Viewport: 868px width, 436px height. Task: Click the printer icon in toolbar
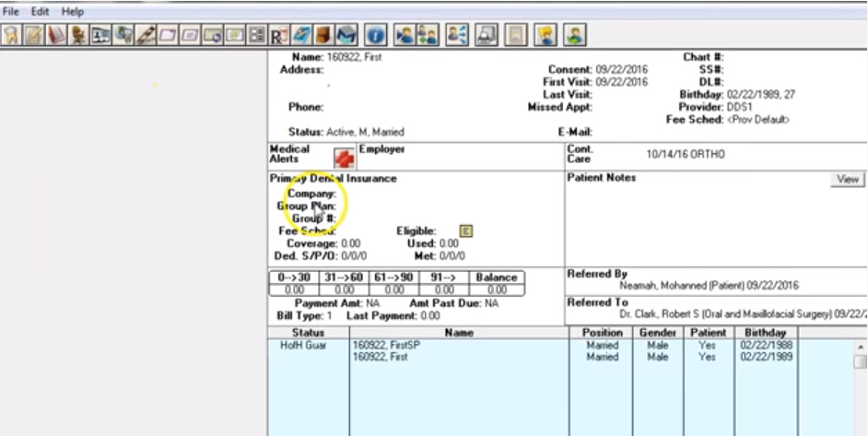487,36
